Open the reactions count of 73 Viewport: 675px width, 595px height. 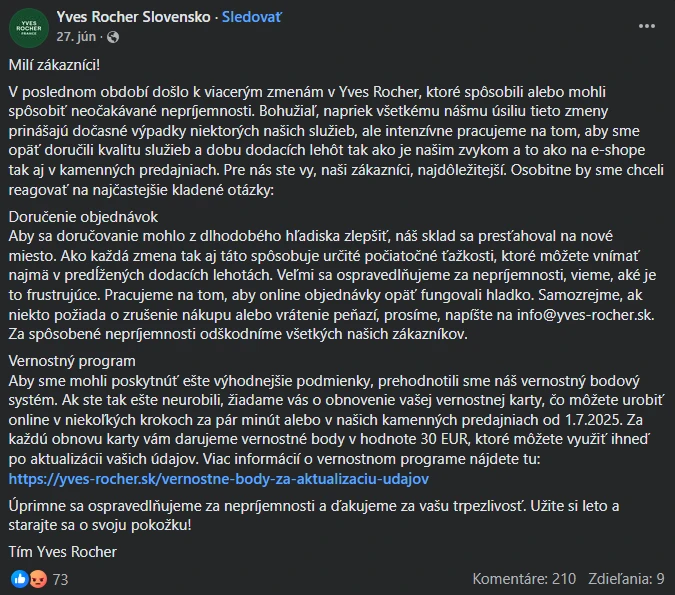[60, 578]
